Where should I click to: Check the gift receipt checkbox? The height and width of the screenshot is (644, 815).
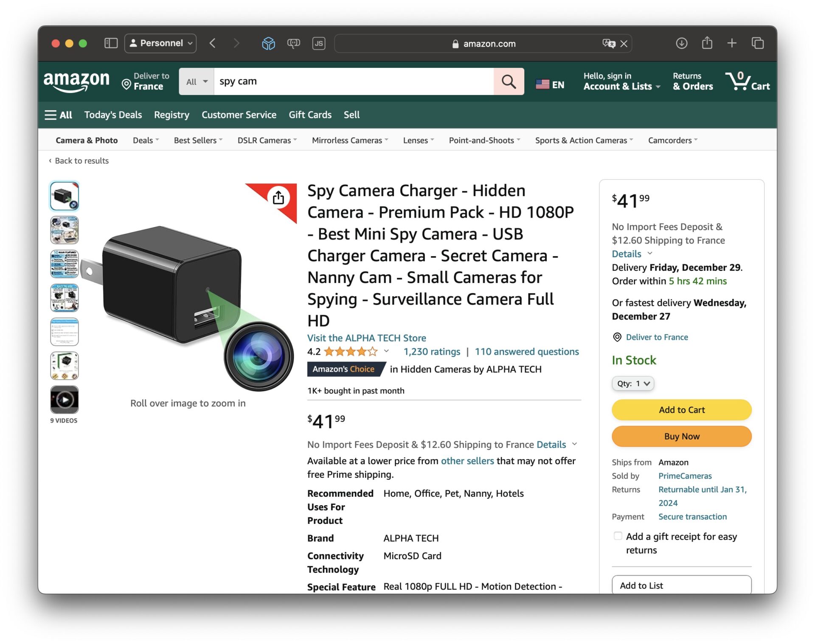pos(618,536)
